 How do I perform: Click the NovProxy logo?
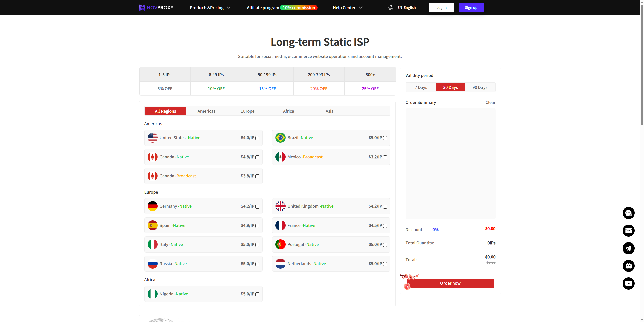pos(156,8)
